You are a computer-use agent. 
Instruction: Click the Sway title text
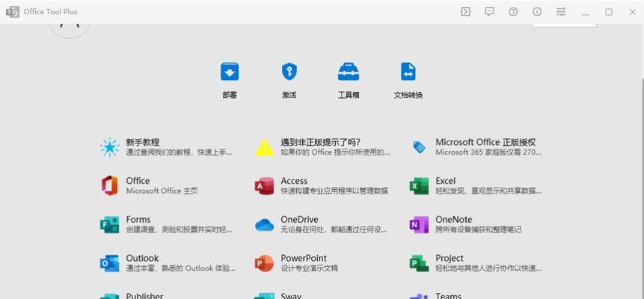[x=291, y=296]
